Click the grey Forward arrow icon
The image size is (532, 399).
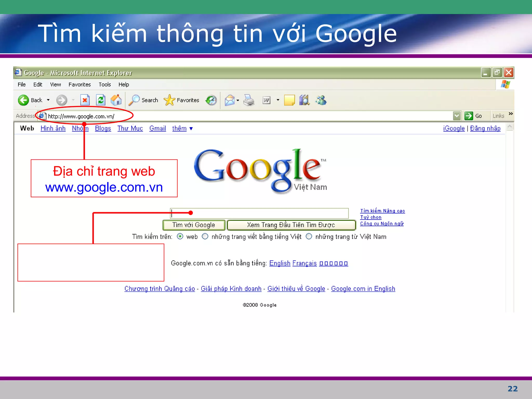click(62, 100)
